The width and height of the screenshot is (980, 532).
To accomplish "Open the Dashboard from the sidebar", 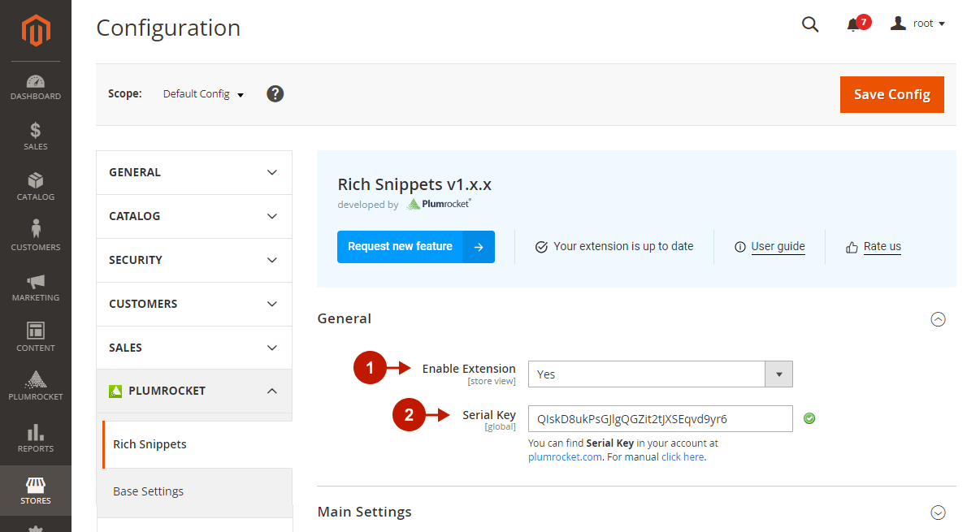I will (36, 87).
